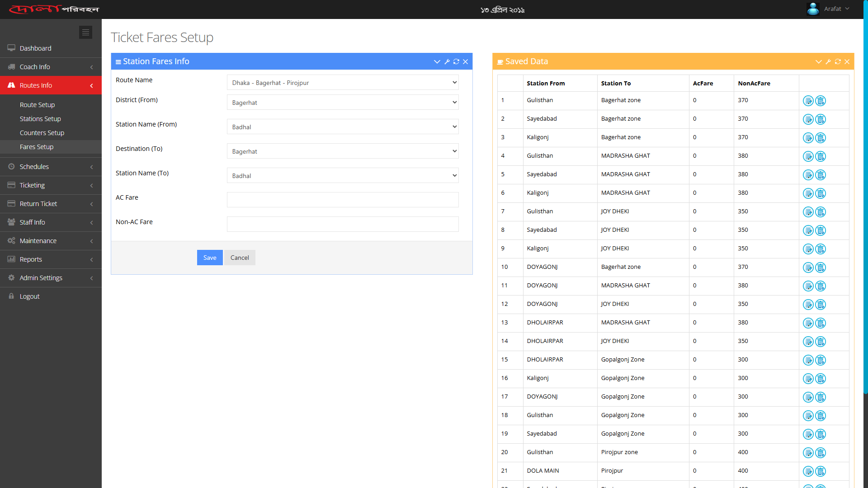Collapse the Saved Data panel
This screenshot has width=868, height=488.
(818, 62)
